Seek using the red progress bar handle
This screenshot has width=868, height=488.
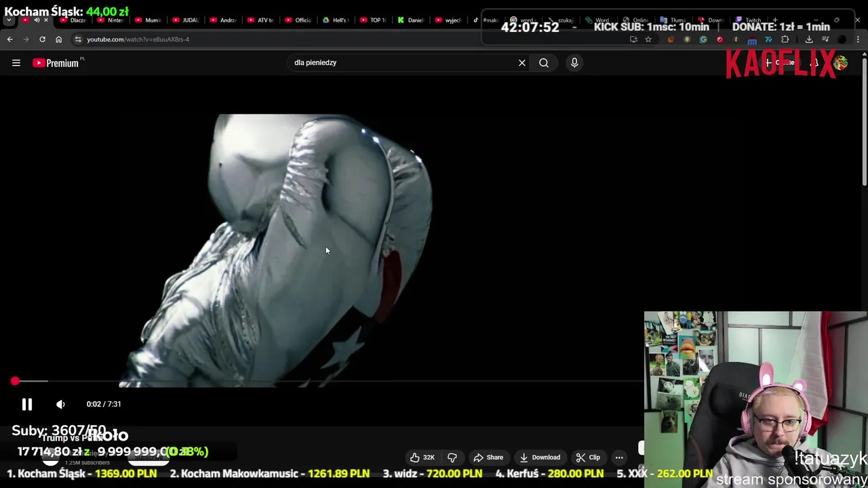pyautogui.click(x=15, y=382)
